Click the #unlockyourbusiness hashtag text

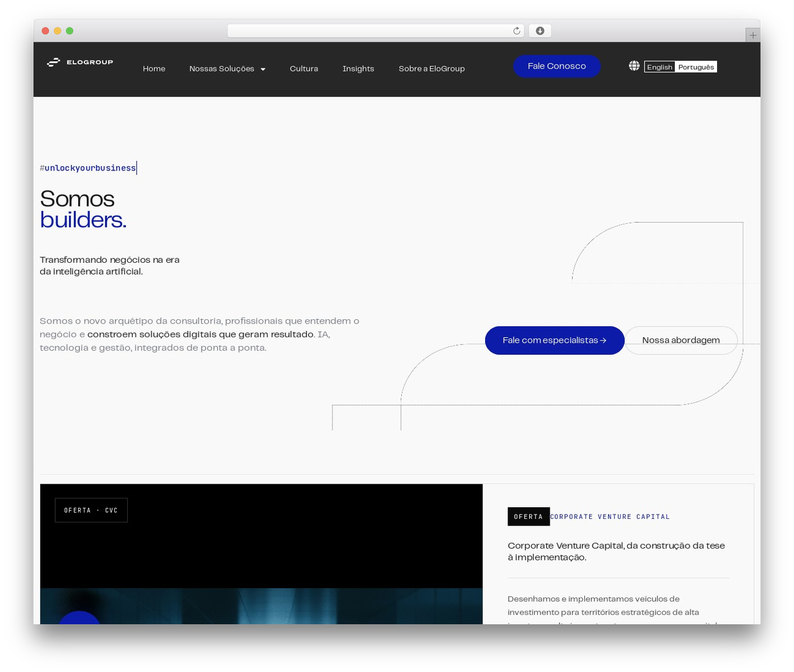click(x=88, y=168)
